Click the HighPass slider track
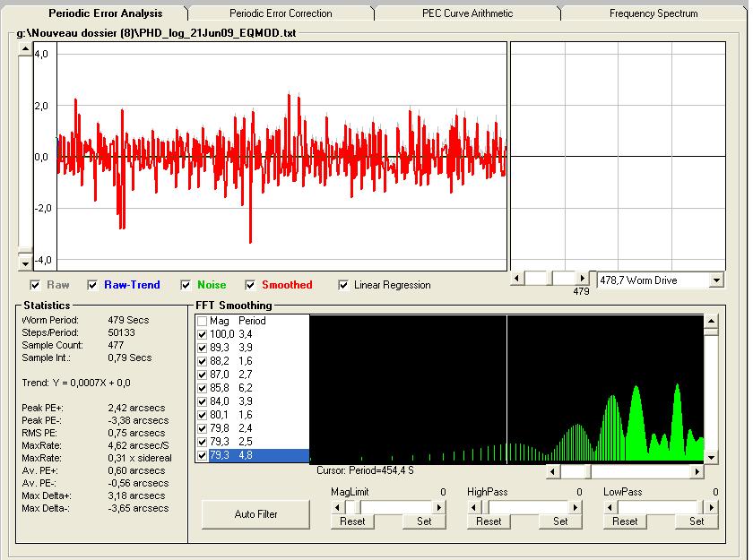 [524, 507]
